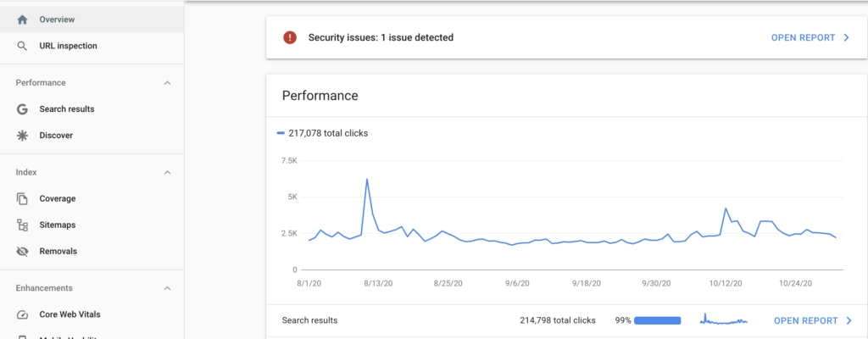Click the August 13 peak on chart
The image size is (868, 339).
pos(366,180)
